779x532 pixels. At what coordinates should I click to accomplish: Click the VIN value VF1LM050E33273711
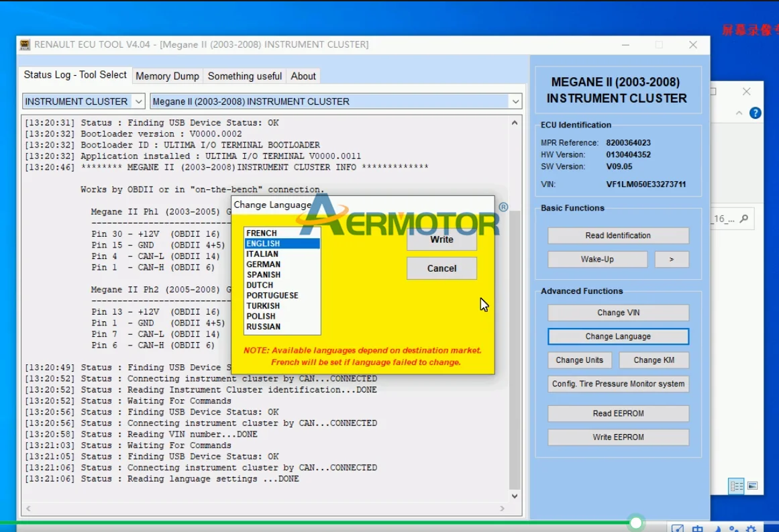tap(646, 184)
